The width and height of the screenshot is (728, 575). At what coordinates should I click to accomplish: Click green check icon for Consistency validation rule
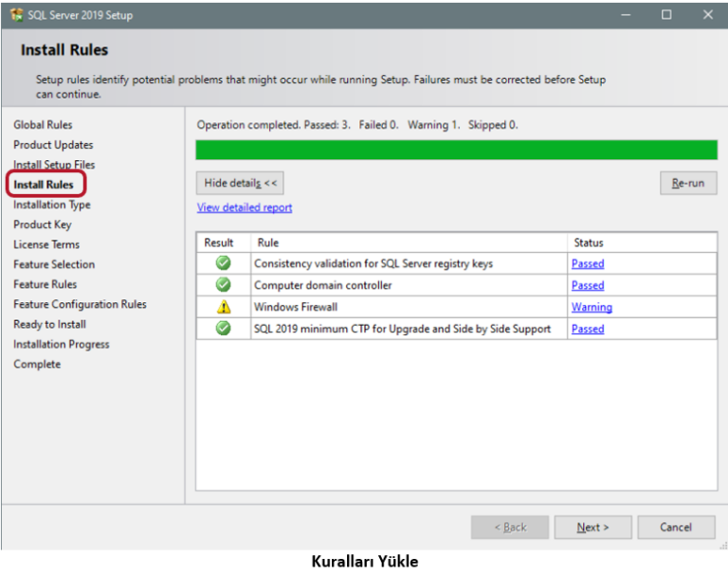point(223,263)
